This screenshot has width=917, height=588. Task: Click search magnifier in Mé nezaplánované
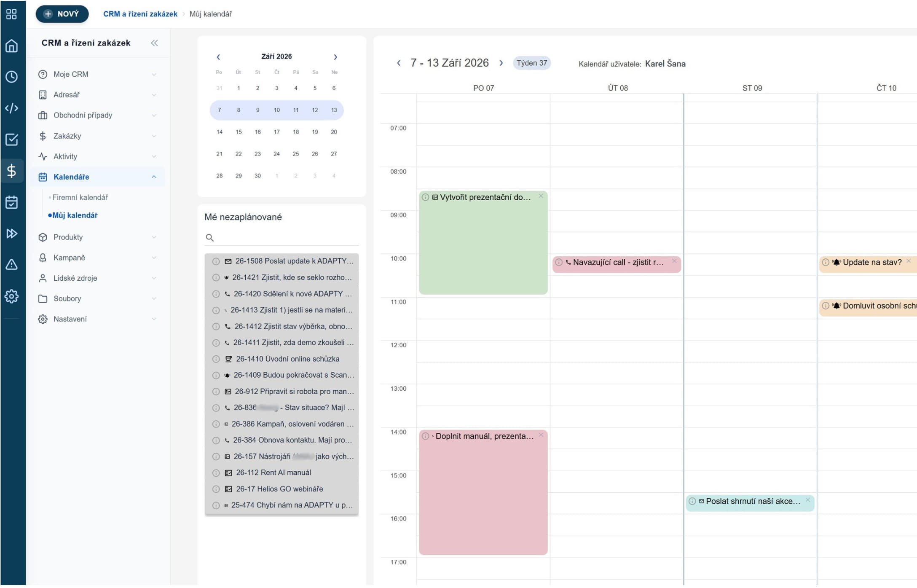[x=209, y=238]
